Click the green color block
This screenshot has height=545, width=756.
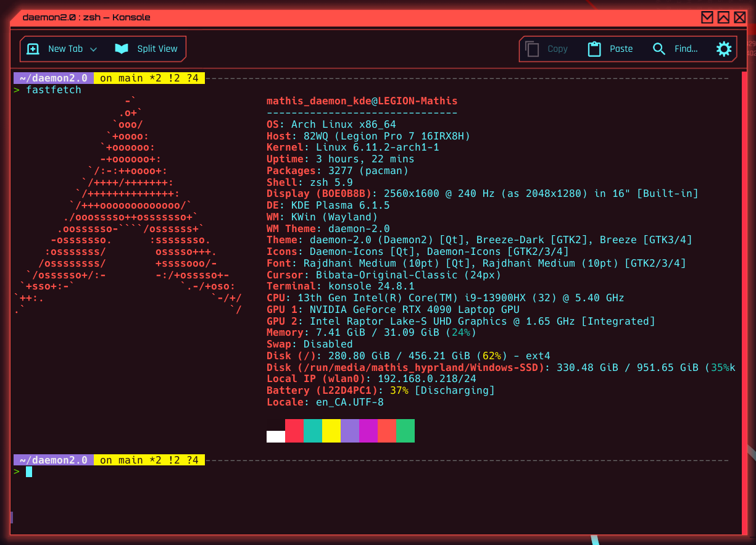405,431
